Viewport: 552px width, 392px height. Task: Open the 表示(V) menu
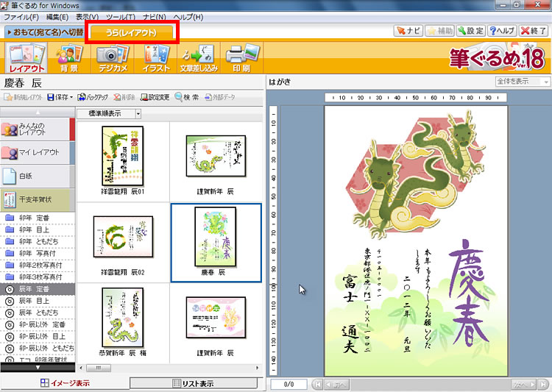[87, 17]
